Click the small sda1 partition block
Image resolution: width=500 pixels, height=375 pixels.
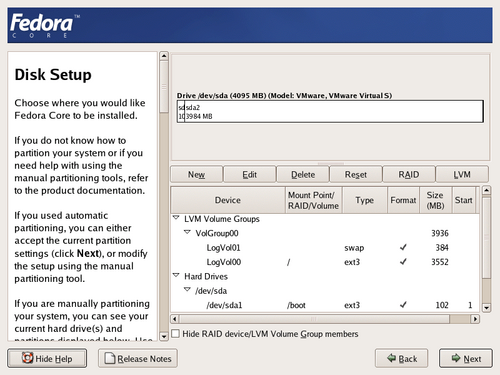click(x=181, y=112)
